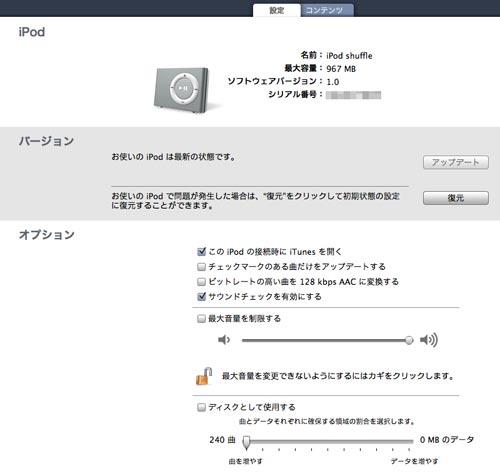Click the 復元 restore button
The image size is (500, 474).
coord(456,198)
